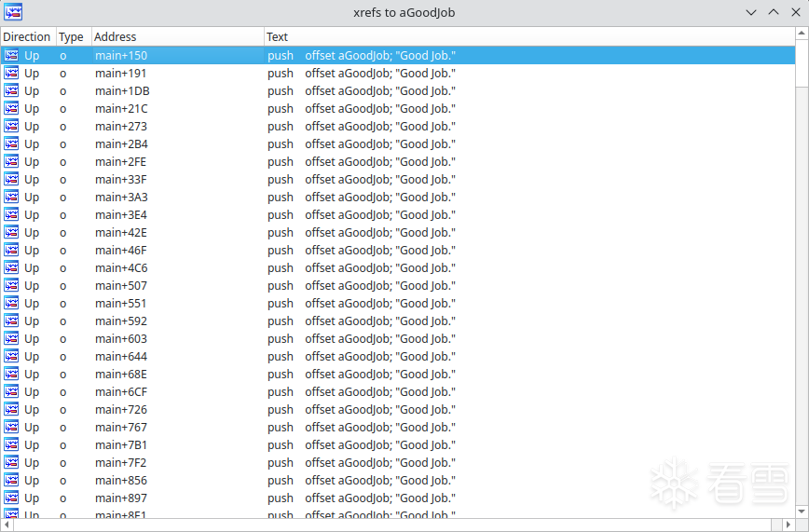Click the xref icon in row main+644

pos(11,356)
